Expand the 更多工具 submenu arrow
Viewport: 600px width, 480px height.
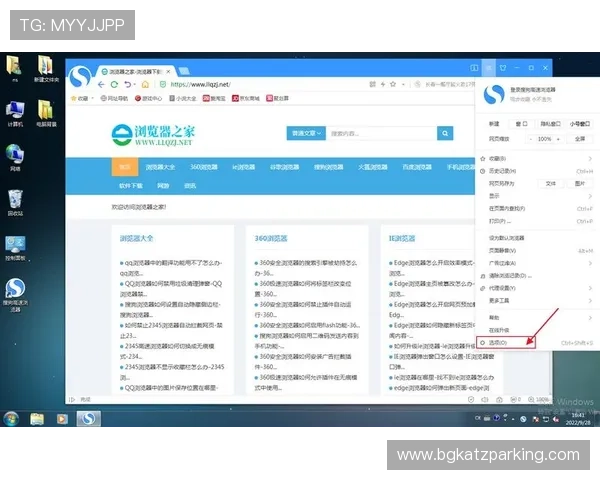click(x=590, y=301)
